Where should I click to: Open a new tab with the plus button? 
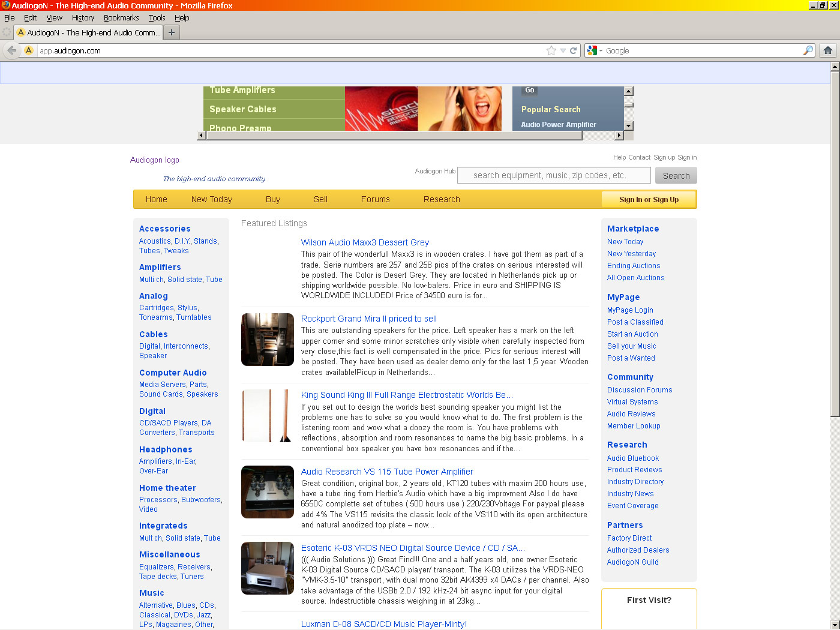[172, 32]
